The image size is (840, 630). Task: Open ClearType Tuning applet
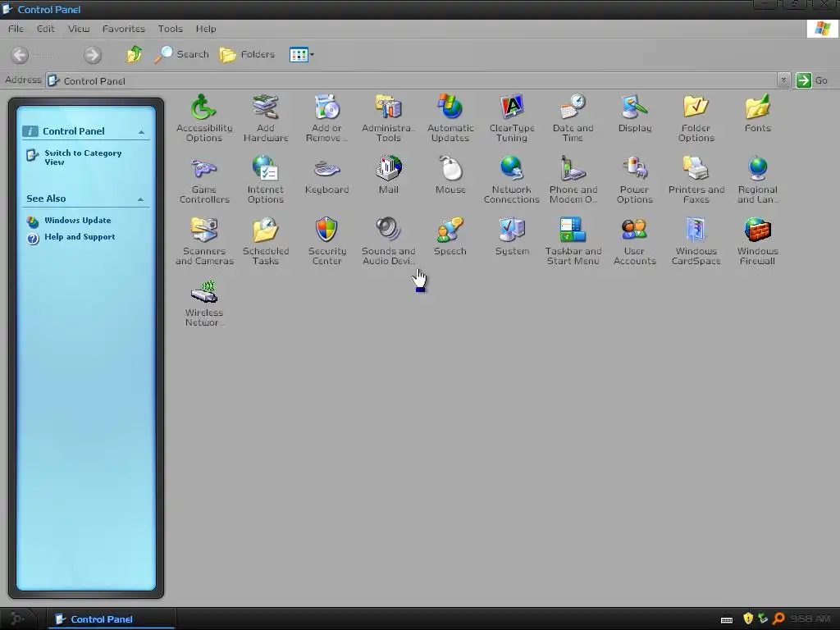pyautogui.click(x=512, y=118)
